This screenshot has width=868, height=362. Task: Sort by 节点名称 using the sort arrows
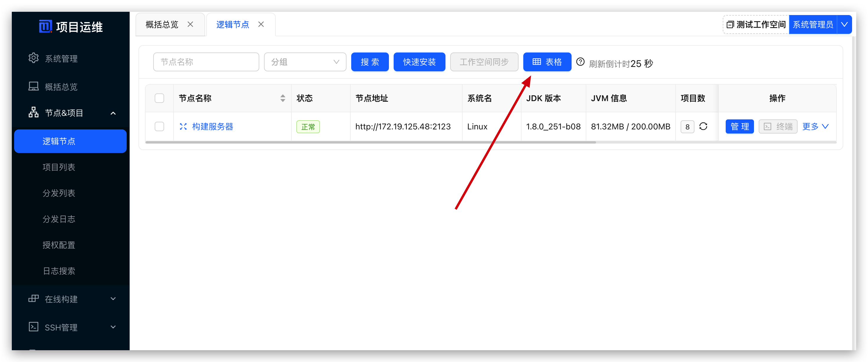point(283,98)
